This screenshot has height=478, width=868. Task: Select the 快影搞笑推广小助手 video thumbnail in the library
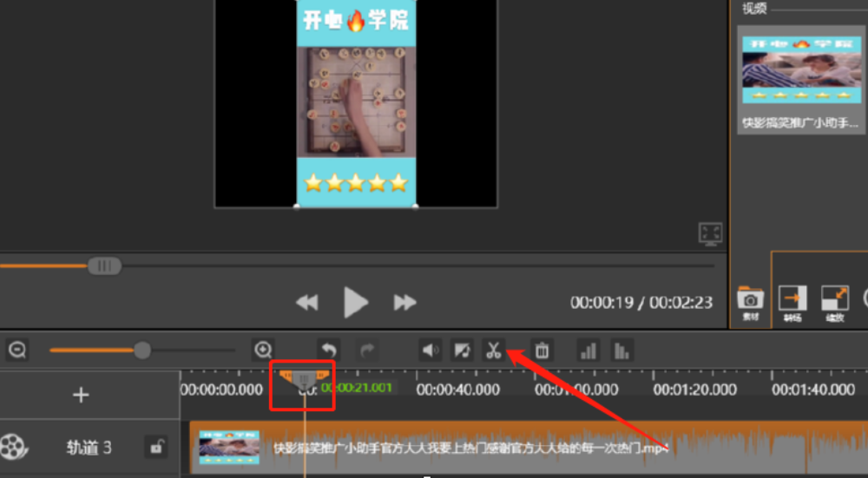[801, 69]
